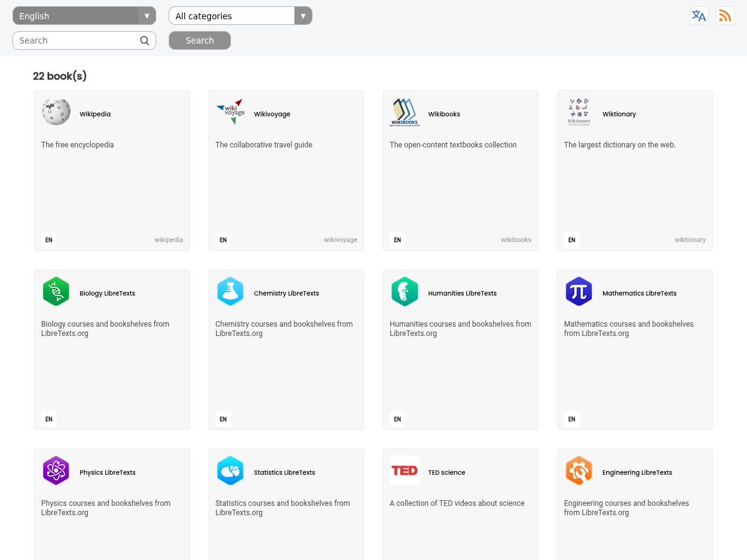The height and width of the screenshot is (560, 747).
Task: Click the search text input field
Action: pyautogui.click(x=84, y=40)
